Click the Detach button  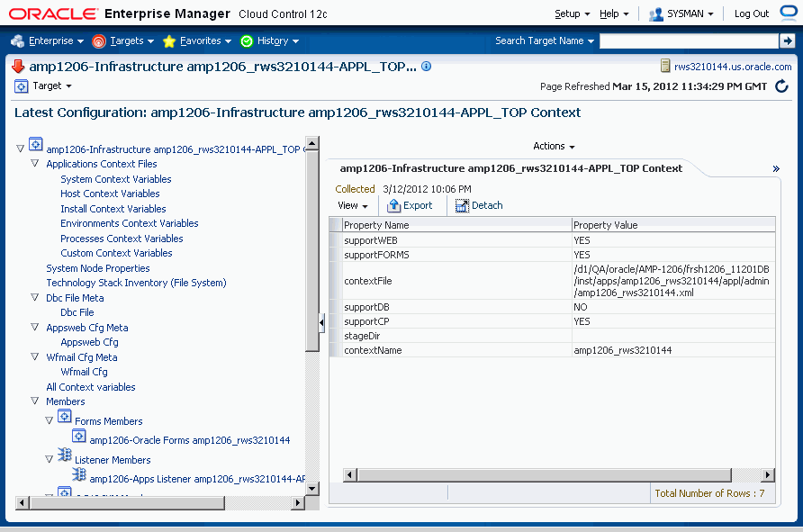tap(479, 205)
